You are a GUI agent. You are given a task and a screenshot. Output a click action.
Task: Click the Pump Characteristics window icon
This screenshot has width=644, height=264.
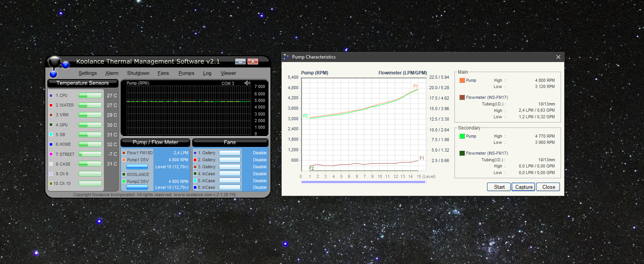click(286, 57)
